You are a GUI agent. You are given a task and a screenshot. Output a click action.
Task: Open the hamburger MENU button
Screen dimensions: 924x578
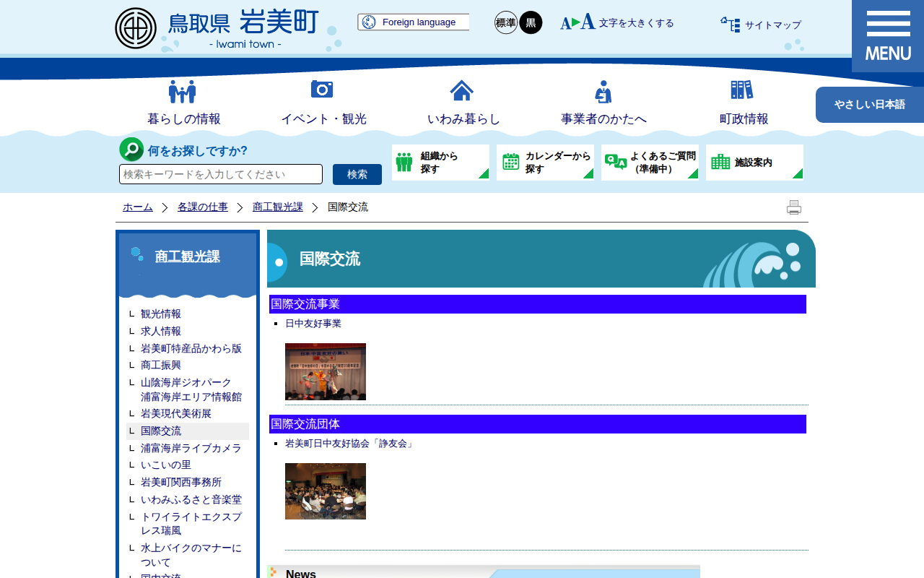click(x=888, y=36)
